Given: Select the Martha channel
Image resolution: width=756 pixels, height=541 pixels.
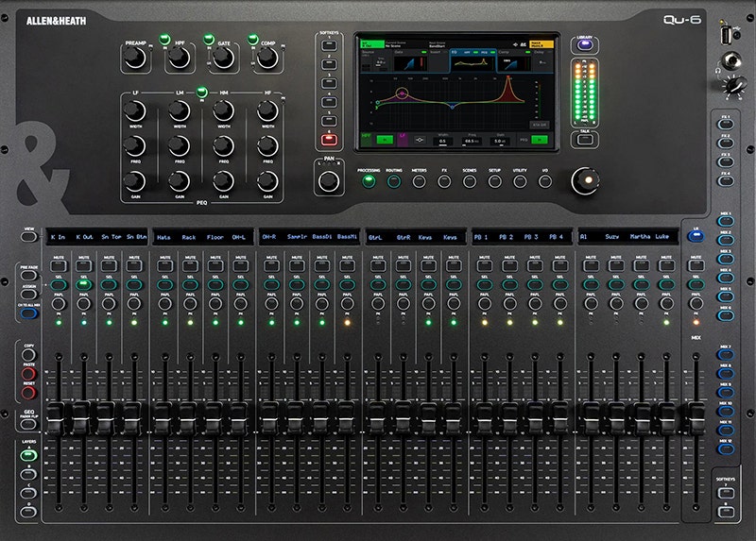Looking at the screenshot, I should (x=642, y=285).
